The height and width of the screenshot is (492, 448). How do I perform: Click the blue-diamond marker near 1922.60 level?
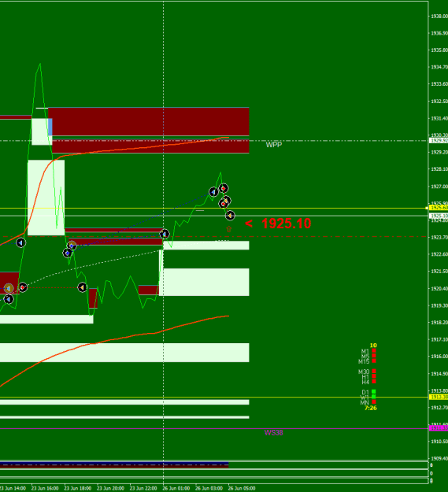(68, 253)
